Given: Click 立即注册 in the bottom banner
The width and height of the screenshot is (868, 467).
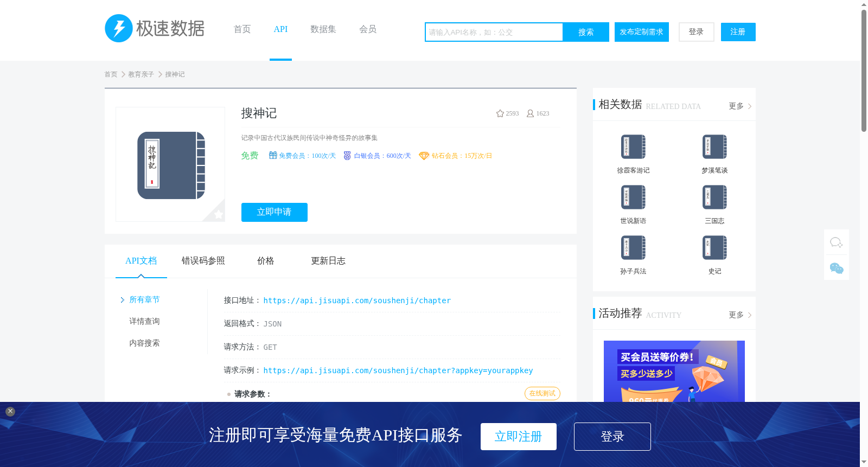Looking at the screenshot, I should click(519, 437).
